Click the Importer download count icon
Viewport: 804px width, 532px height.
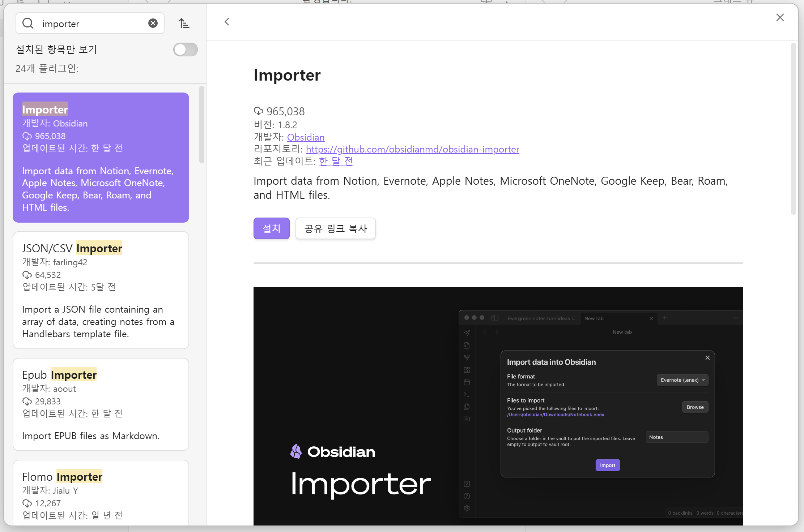pyautogui.click(x=258, y=111)
